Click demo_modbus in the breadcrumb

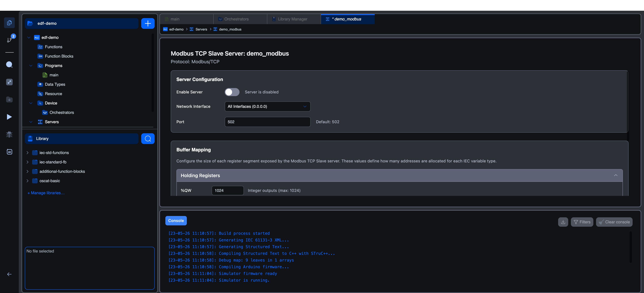coord(230,29)
